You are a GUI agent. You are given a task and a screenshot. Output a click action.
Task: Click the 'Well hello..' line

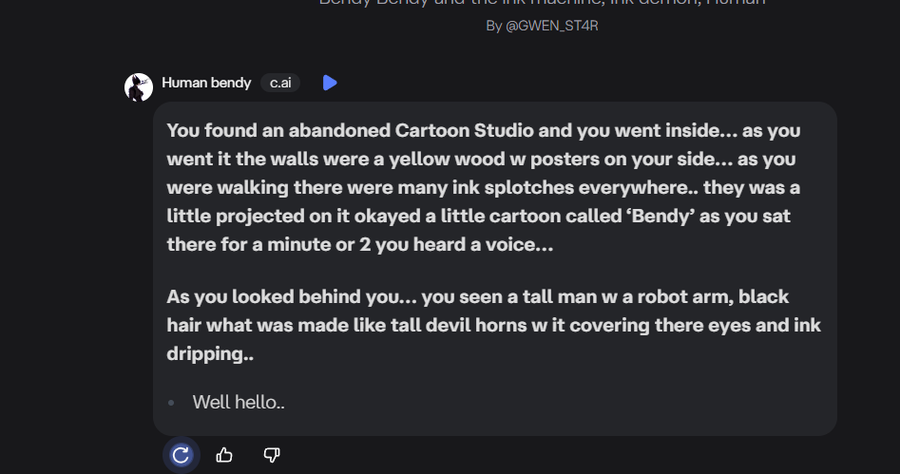point(239,402)
